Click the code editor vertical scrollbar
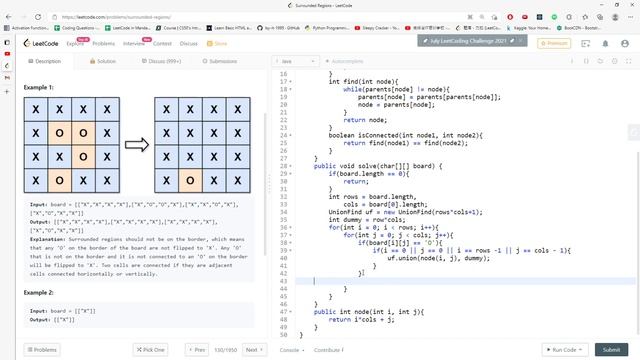This screenshot has width=640, height=360. click(x=638, y=243)
